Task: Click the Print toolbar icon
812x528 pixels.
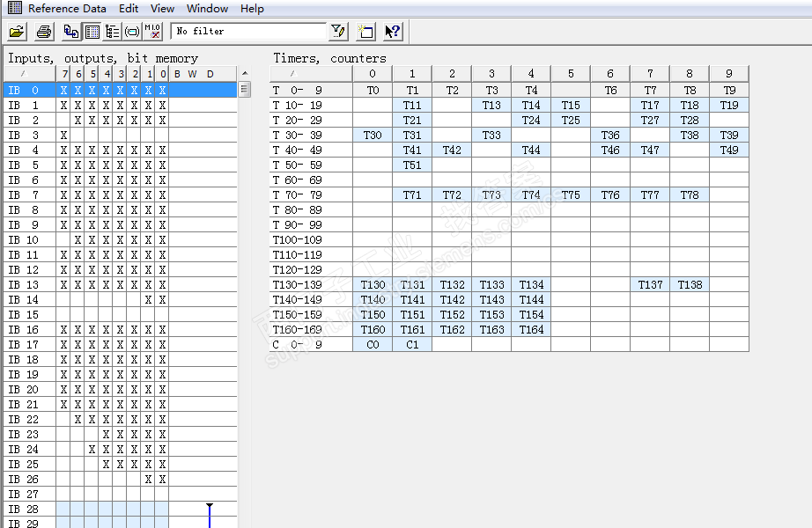Action: [x=44, y=32]
